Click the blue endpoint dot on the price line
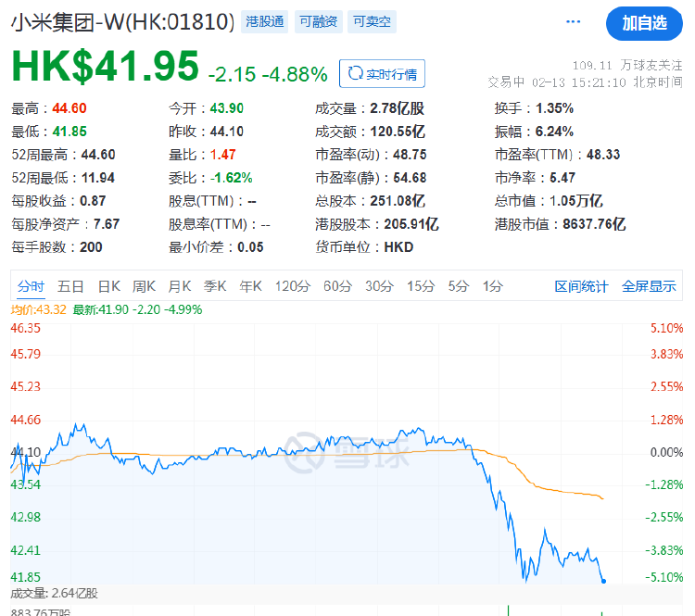 coord(603,581)
